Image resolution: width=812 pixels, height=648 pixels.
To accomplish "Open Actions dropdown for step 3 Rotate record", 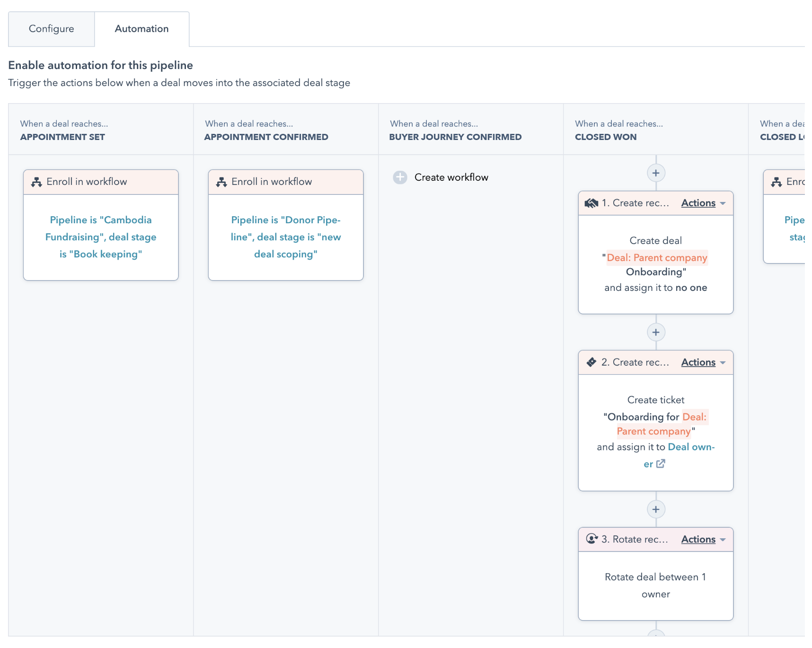I will pos(703,539).
